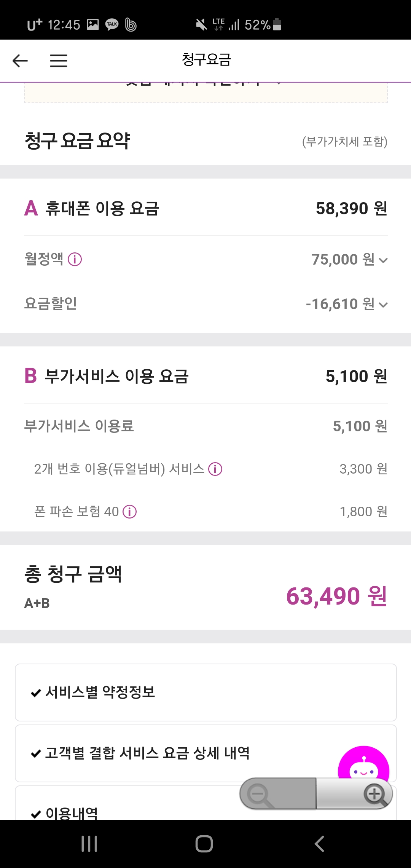The height and width of the screenshot is (868, 411).
Task: Open the hamburger menu
Action: (59, 61)
